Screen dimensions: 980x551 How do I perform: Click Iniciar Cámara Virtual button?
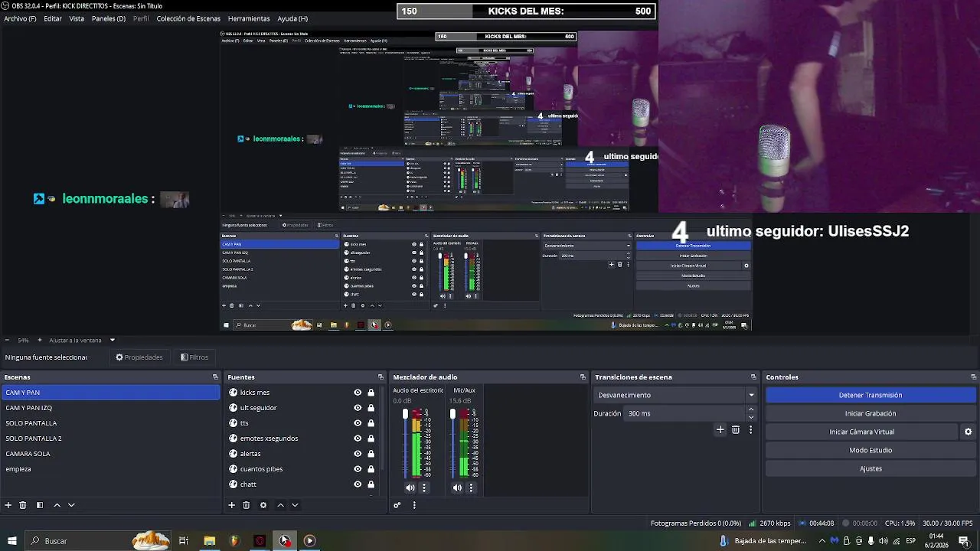point(862,432)
